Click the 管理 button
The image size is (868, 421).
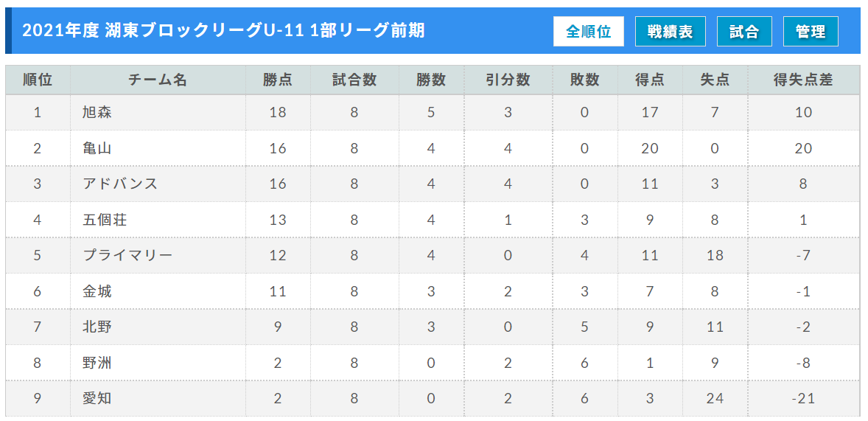click(x=811, y=32)
